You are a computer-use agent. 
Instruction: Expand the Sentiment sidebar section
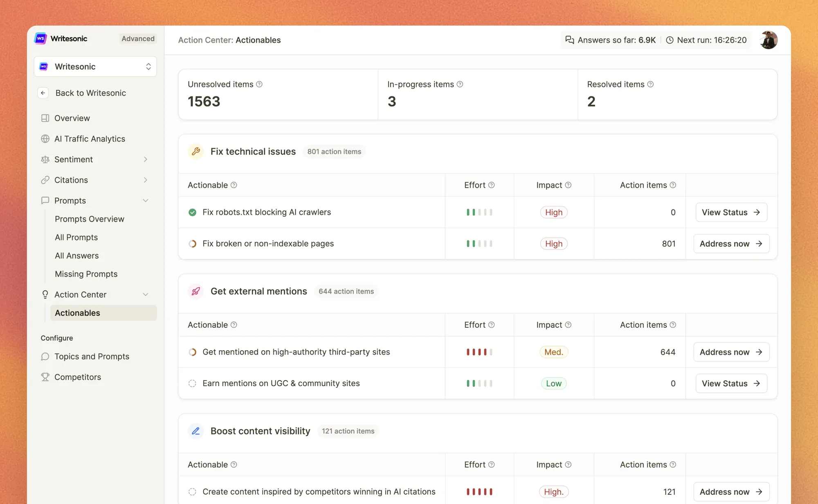click(x=146, y=159)
